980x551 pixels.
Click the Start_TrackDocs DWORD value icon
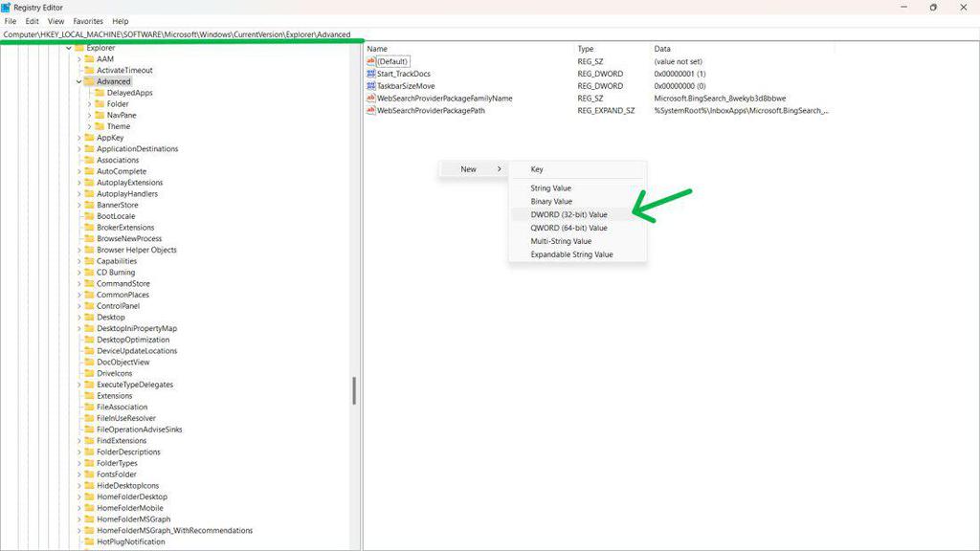[370, 74]
